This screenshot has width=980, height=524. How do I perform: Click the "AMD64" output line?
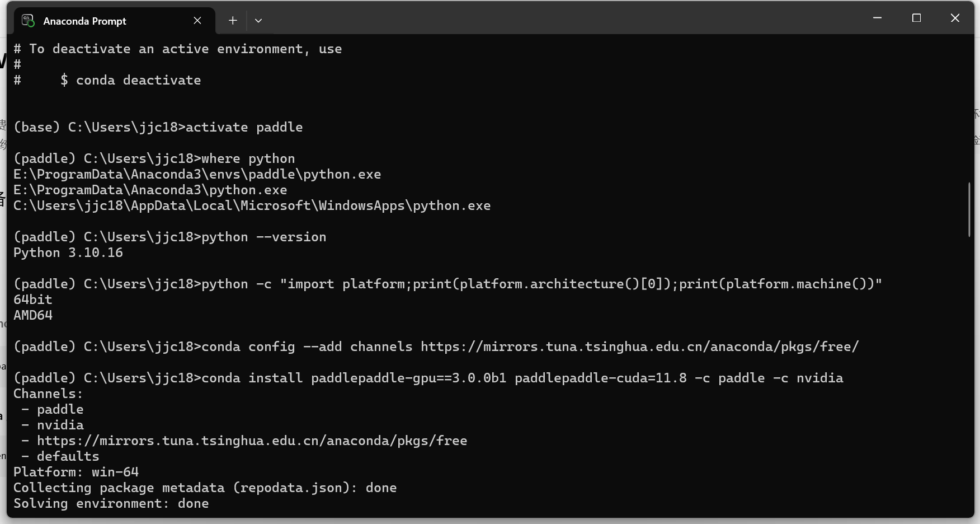point(33,315)
